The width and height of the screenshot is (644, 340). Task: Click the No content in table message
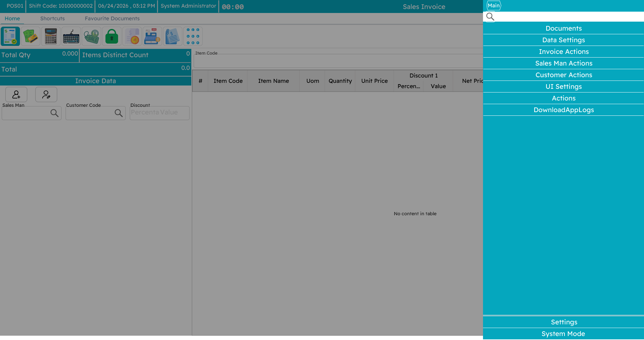point(415,214)
